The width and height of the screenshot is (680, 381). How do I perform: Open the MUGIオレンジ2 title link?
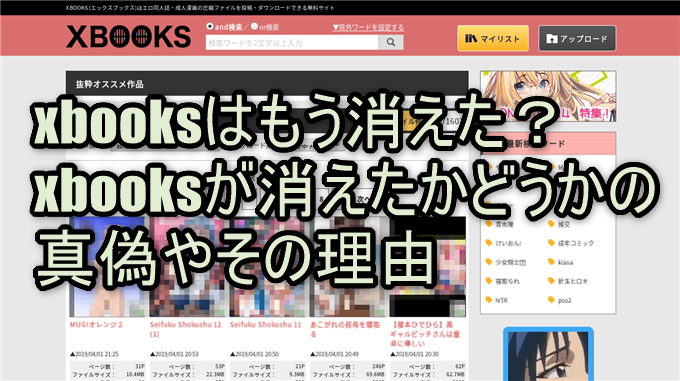tap(96, 325)
